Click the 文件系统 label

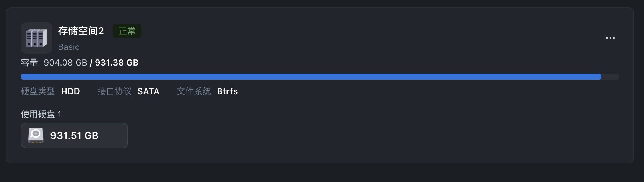point(194,91)
